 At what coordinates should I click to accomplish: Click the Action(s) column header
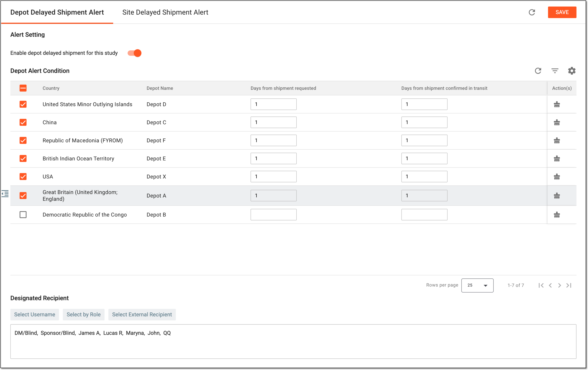pos(562,88)
